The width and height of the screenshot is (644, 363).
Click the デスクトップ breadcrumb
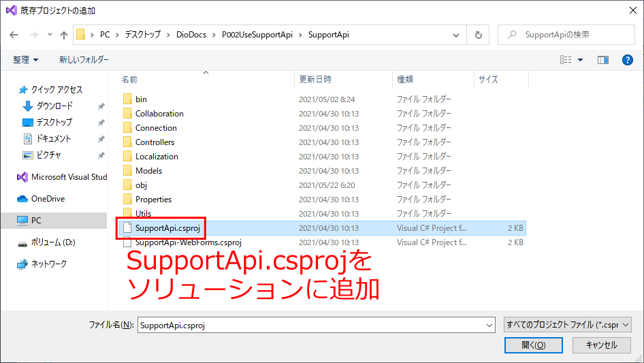coord(142,35)
